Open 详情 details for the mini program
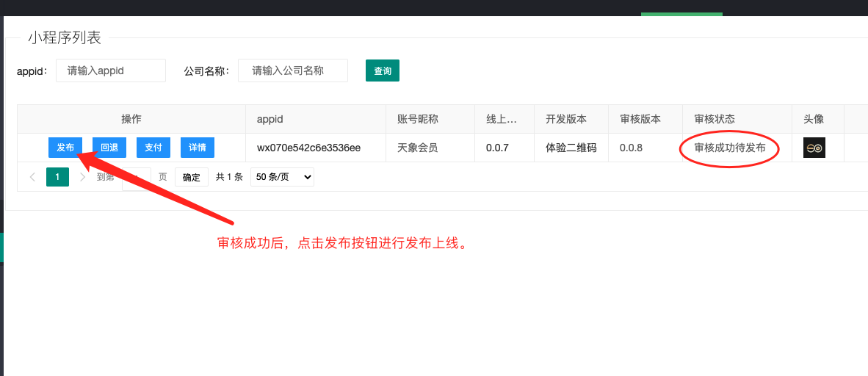The image size is (868, 376). [x=197, y=148]
